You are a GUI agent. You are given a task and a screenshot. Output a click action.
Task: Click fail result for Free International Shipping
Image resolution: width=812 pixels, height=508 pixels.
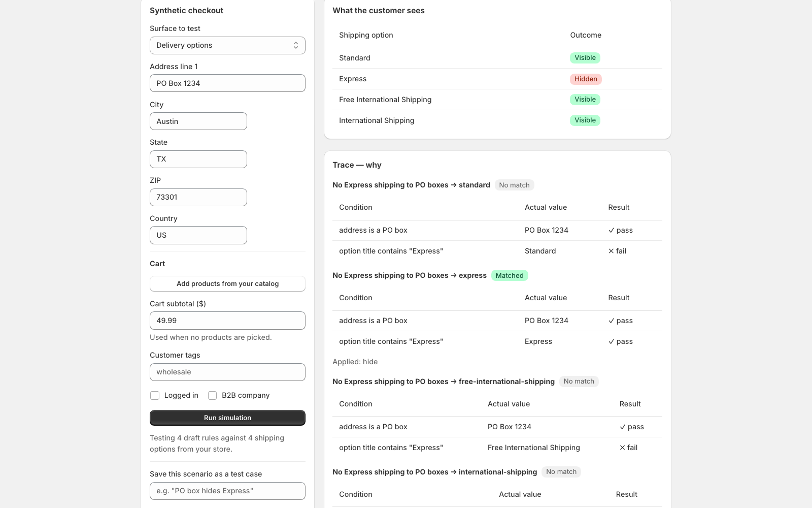pyautogui.click(x=628, y=448)
